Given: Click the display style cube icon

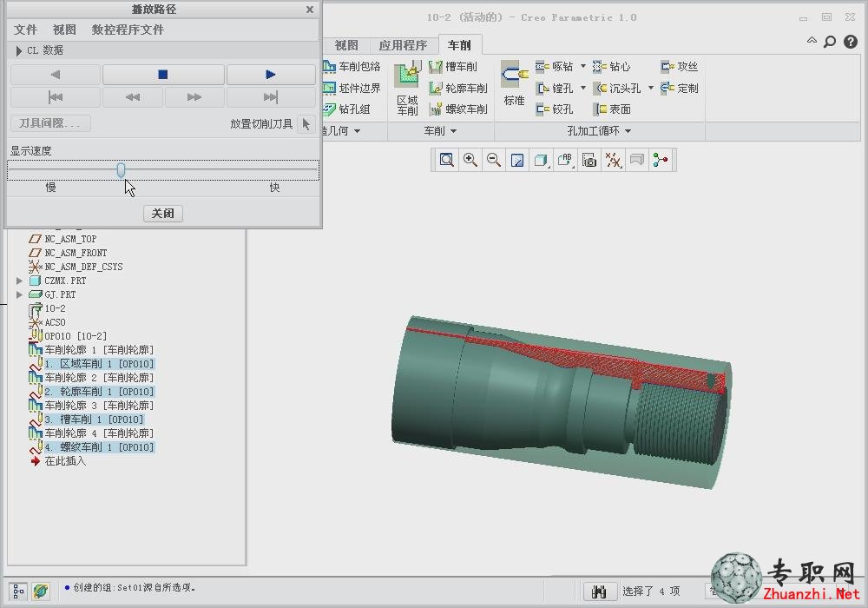Looking at the screenshot, I should point(541,160).
